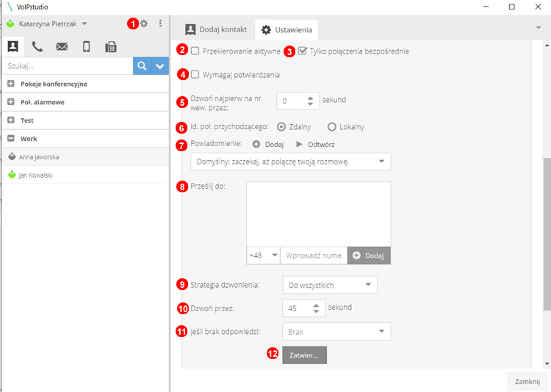Open the settings gear next to the user name
Screen dimensions: 551x392
coord(144,23)
